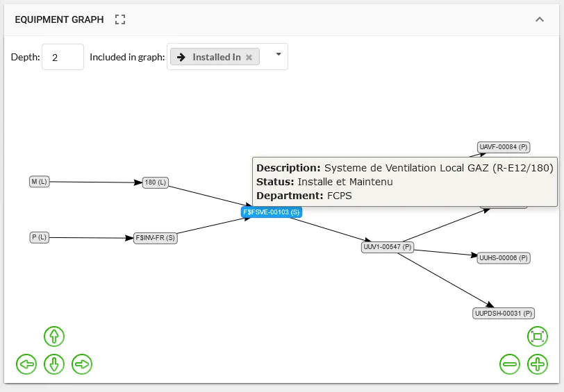Select the highlighted F$FSVE-00103 (S) node

click(x=272, y=212)
